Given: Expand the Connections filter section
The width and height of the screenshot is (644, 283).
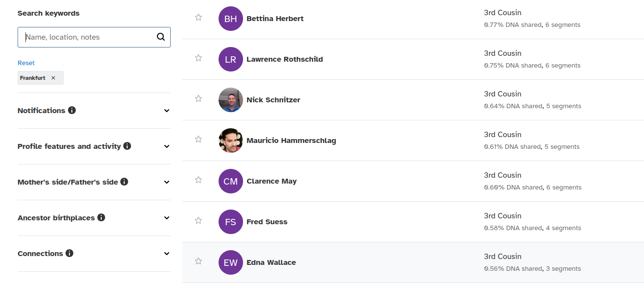Looking at the screenshot, I should [x=167, y=254].
